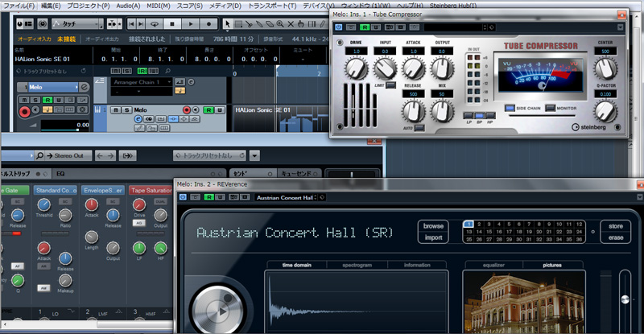Image resolution: width=644 pixels, height=334 pixels.
Task: Click the Stop transport button
Action: click(172, 24)
